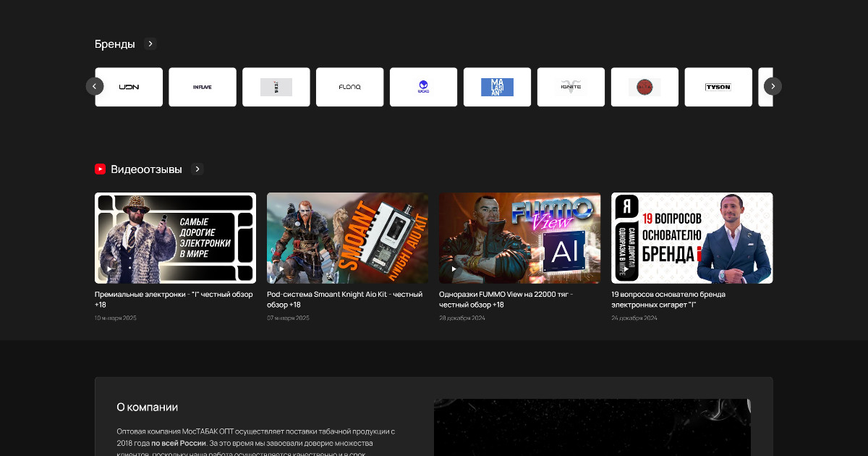Viewport: 868px width, 456px height.
Task: Click the date '07 января 2025'
Action: (x=288, y=318)
